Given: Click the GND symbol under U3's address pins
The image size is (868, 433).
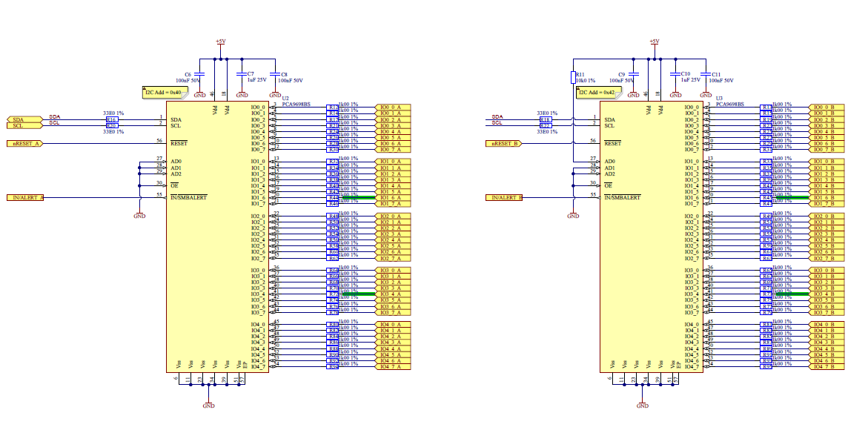Looking at the screenshot, I should (x=574, y=214).
